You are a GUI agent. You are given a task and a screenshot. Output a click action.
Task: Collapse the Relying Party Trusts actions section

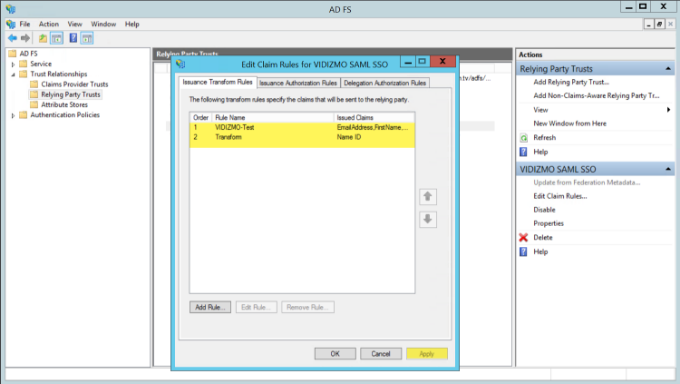[x=668, y=69]
